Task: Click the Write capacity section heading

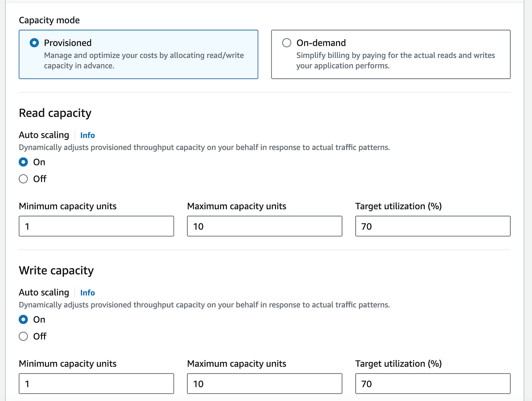Action: 56,271
